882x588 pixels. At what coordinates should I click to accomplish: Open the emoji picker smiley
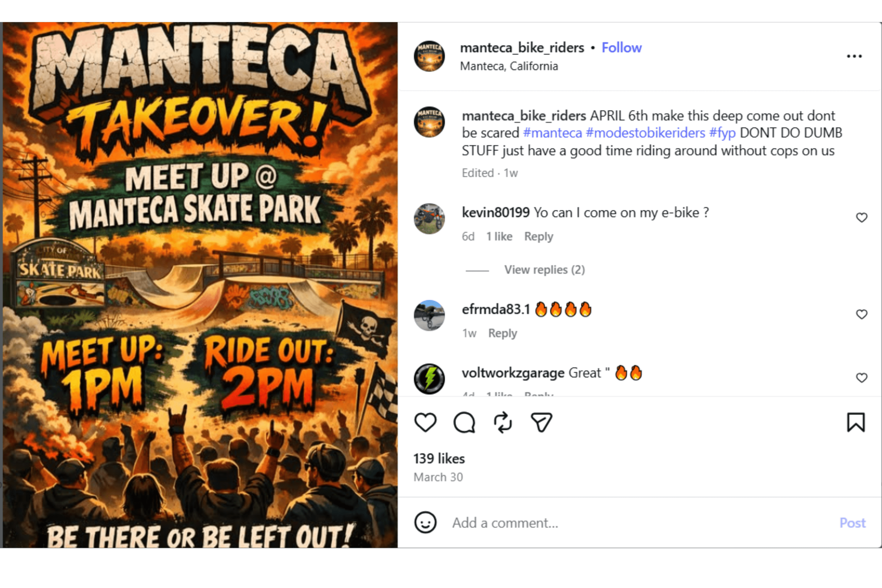tap(425, 522)
